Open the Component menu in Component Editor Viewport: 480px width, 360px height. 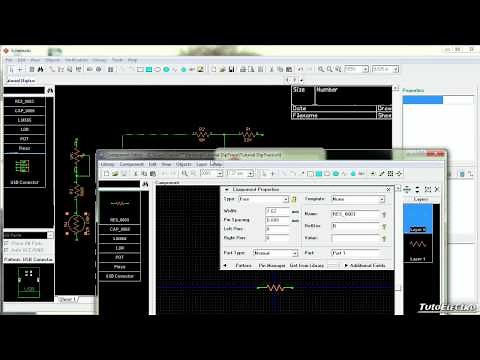coord(132,164)
